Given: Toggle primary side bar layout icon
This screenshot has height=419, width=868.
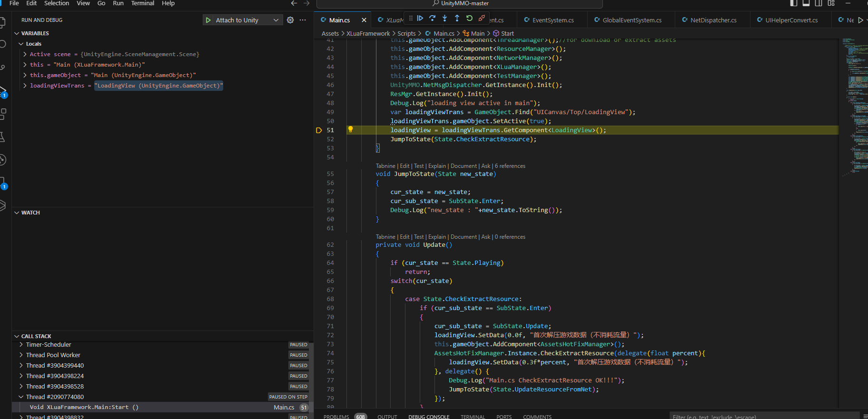Looking at the screenshot, I should [794, 3].
